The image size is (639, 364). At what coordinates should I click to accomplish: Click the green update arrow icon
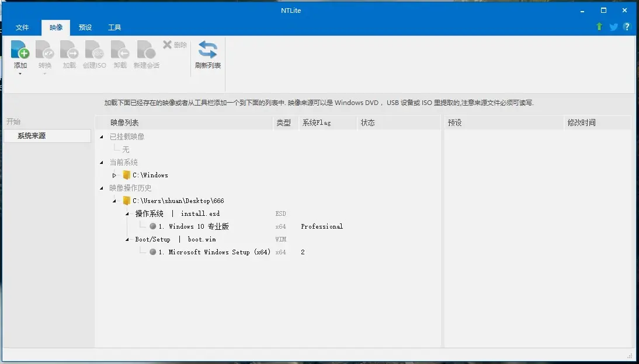pos(599,26)
